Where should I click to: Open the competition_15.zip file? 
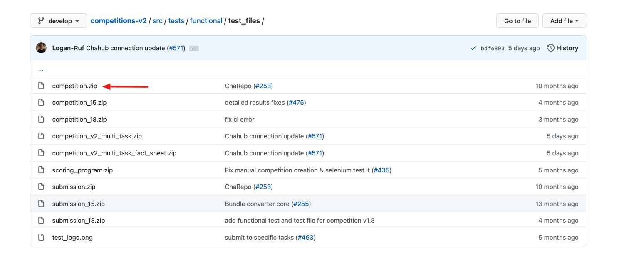tap(79, 102)
